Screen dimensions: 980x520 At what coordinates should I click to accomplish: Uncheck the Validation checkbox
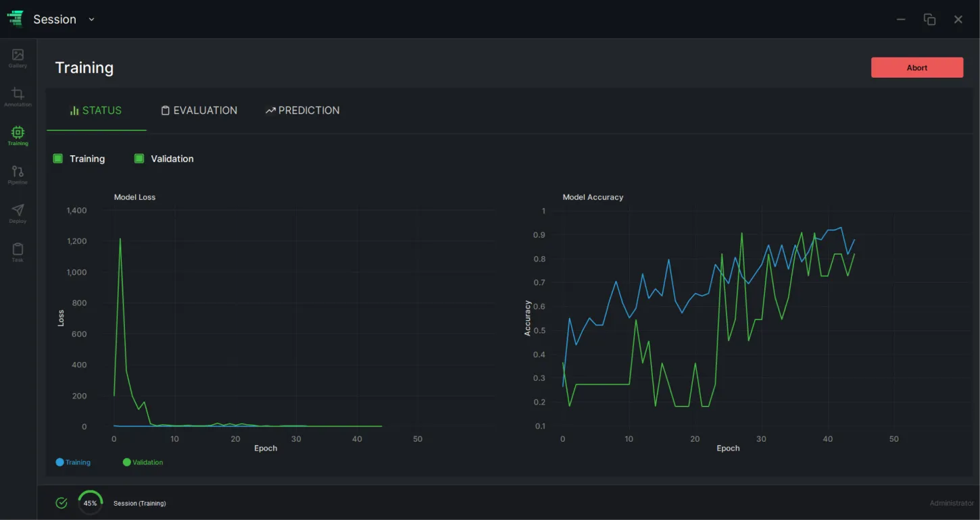(139, 159)
